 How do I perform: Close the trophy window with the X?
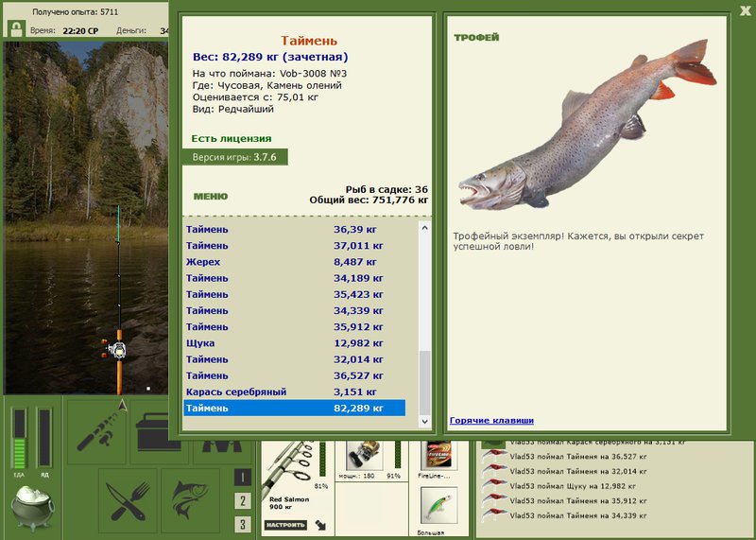[x=746, y=11]
